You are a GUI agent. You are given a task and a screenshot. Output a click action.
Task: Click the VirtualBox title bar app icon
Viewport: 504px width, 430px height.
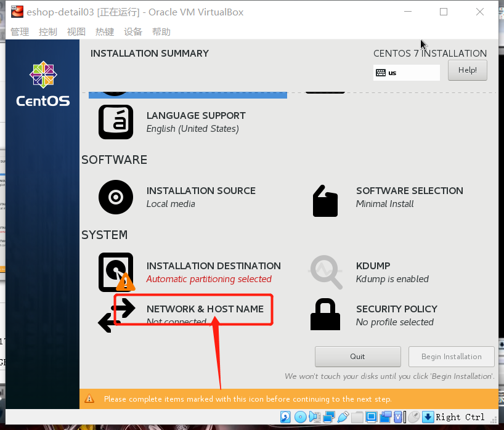pos(17,12)
